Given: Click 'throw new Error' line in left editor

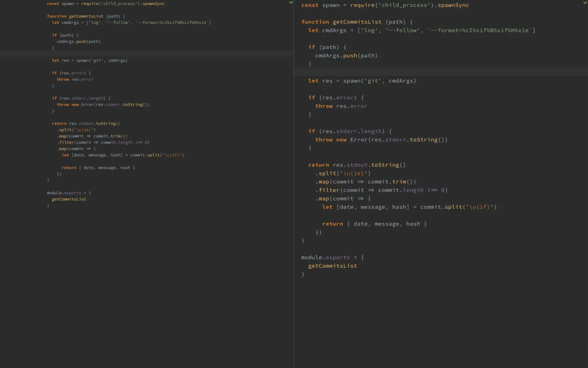Looking at the screenshot, I should [x=103, y=104].
